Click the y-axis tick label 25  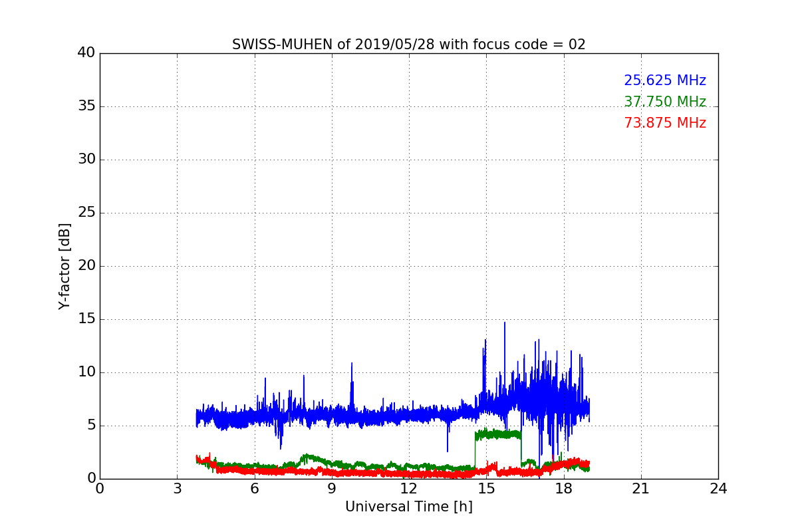(86, 213)
